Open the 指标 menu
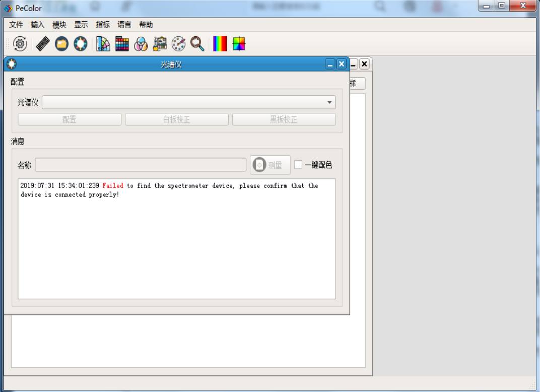Screen dimensions: 540x392 coord(103,25)
